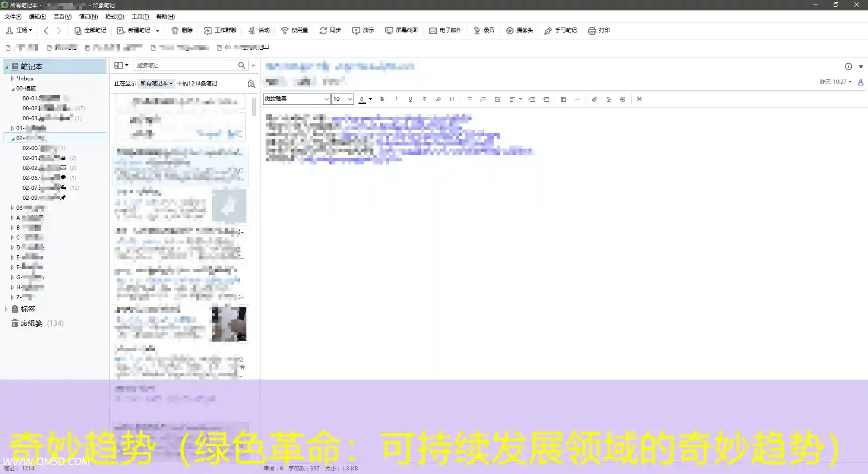868x474 pixels.
Task: Expand the 标签 tags section
Action: click(x=6, y=309)
